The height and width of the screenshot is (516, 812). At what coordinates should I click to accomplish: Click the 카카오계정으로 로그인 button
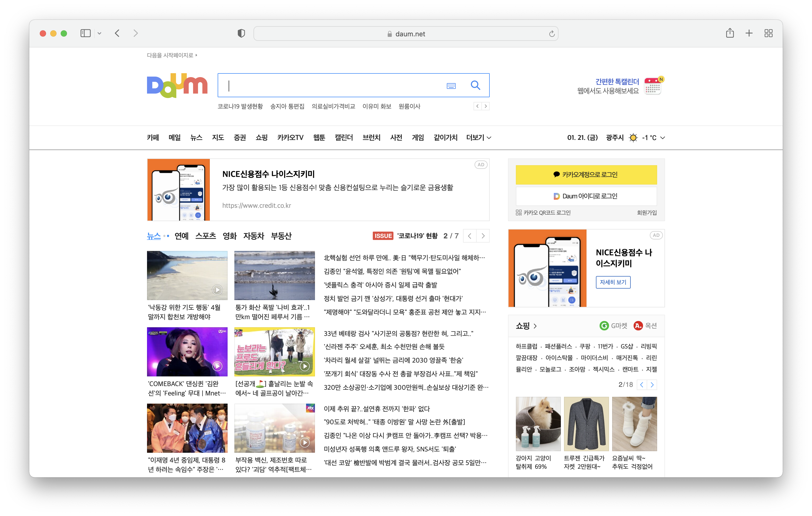[586, 175]
